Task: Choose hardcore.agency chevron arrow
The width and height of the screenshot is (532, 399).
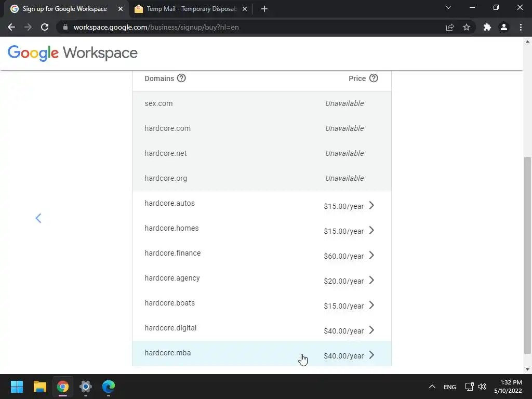Action: pyautogui.click(x=371, y=280)
